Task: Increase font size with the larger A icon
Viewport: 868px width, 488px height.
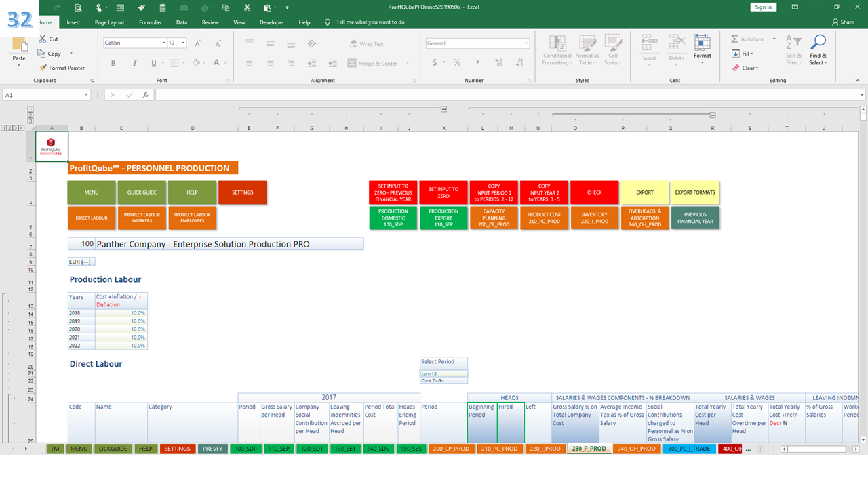Action: (198, 43)
